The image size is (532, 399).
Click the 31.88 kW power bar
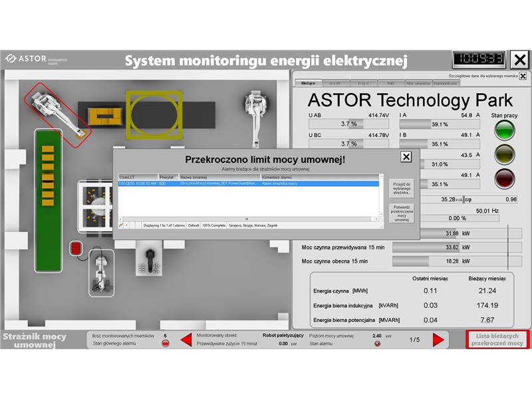point(470,233)
